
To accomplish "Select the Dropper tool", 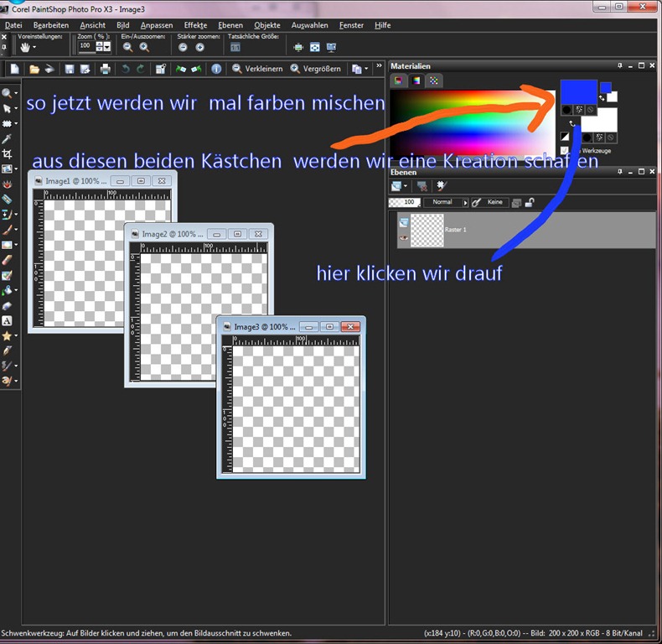I will coord(7,139).
